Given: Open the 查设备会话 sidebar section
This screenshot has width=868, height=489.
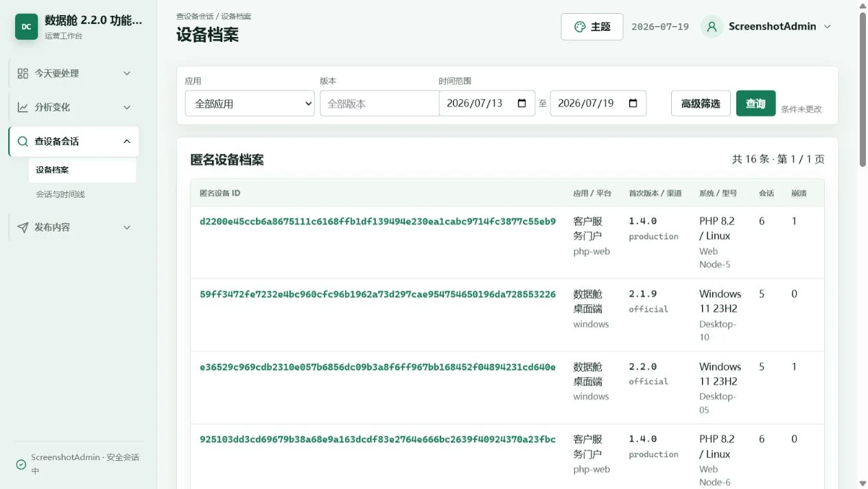Looking at the screenshot, I should (x=74, y=141).
